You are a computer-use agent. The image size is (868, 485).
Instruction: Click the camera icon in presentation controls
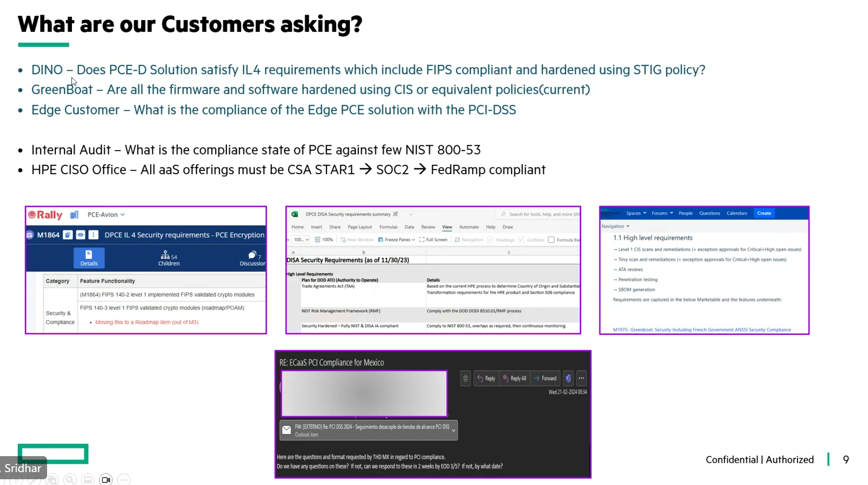[106, 480]
